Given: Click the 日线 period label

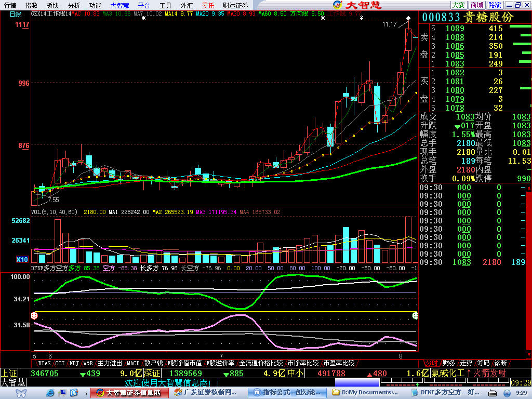Looking at the screenshot, I should 16,14.
